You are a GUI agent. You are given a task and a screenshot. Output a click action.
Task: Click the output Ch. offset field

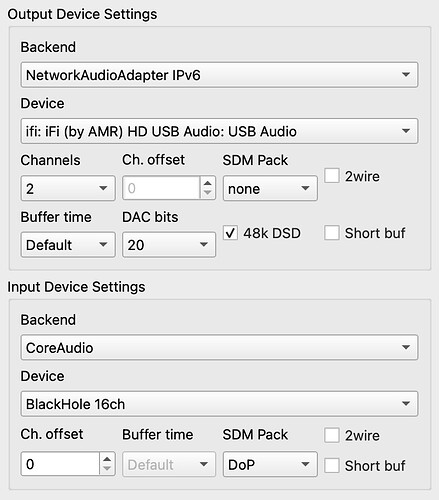(x=161, y=188)
